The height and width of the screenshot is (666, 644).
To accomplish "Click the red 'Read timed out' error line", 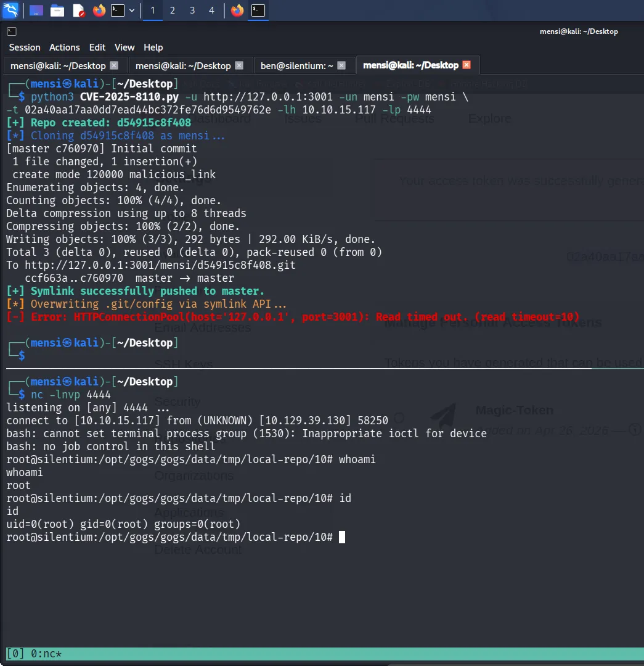I will coord(293,317).
